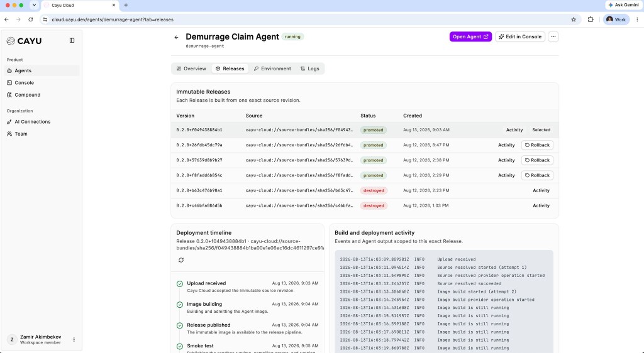Image resolution: width=644 pixels, height=353 pixels.
Task: Click Image building check icon
Action: coord(179,305)
